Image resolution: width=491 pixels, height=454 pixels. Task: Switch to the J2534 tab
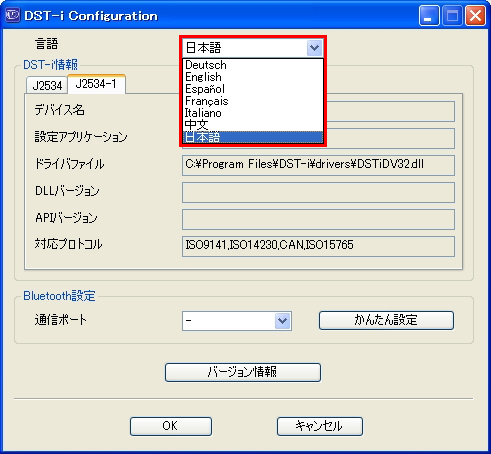(x=47, y=85)
